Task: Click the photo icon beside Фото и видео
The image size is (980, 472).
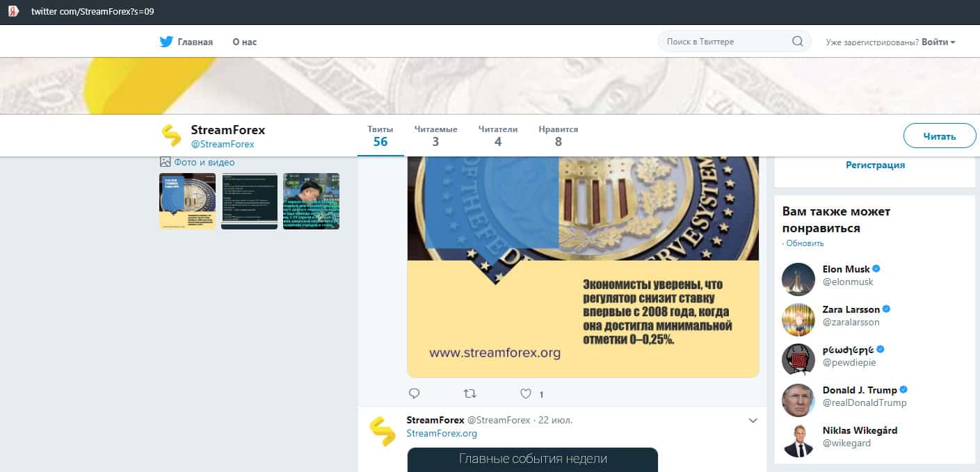Action: coord(166,162)
